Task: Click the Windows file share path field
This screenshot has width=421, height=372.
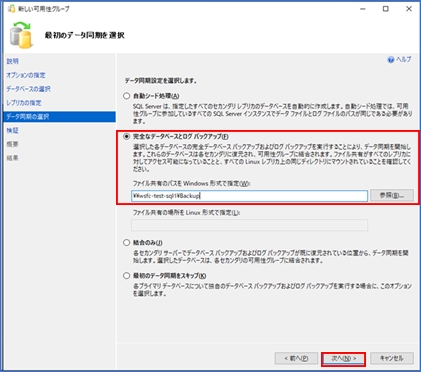Action: 249,196
